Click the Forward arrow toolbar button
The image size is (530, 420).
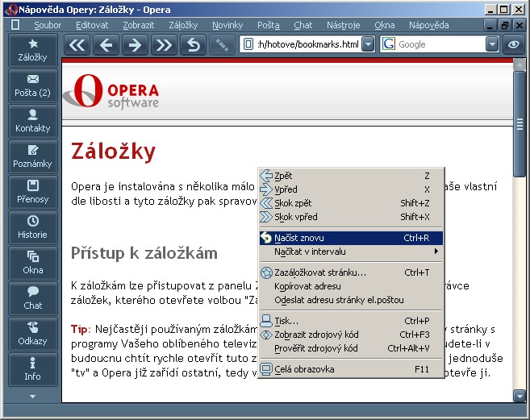pos(136,44)
